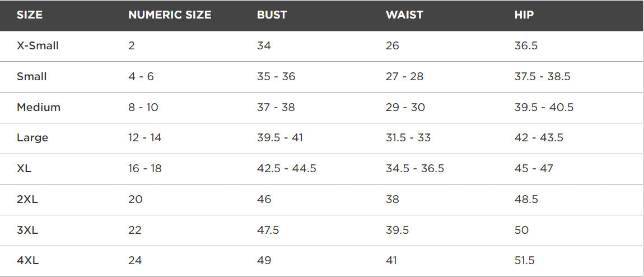
Task: Click the 16 - 18 numeric size cell
Action: click(x=145, y=168)
